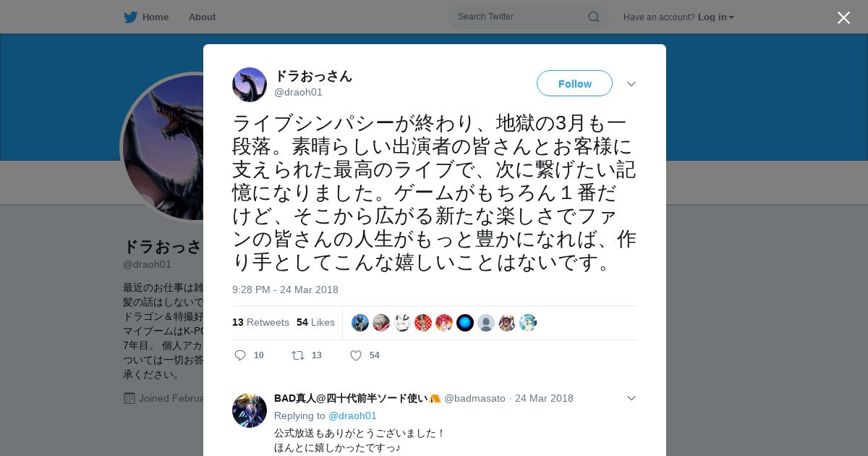The width and height of the screenshot is (868, 456).
Task: Click the blue circle liker avatar
Action: pyautogui.click(x=465, y=323)
